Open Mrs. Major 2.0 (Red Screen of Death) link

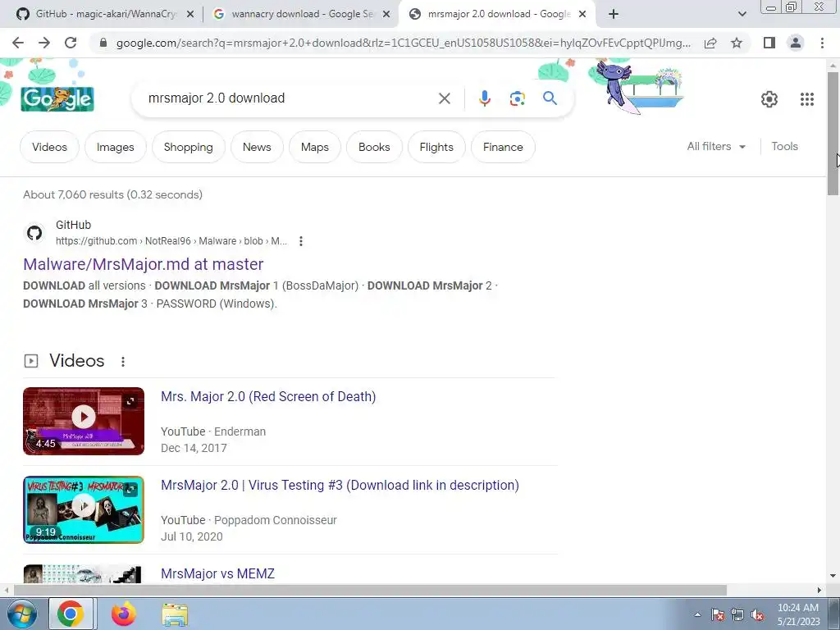tap(268, 396)
